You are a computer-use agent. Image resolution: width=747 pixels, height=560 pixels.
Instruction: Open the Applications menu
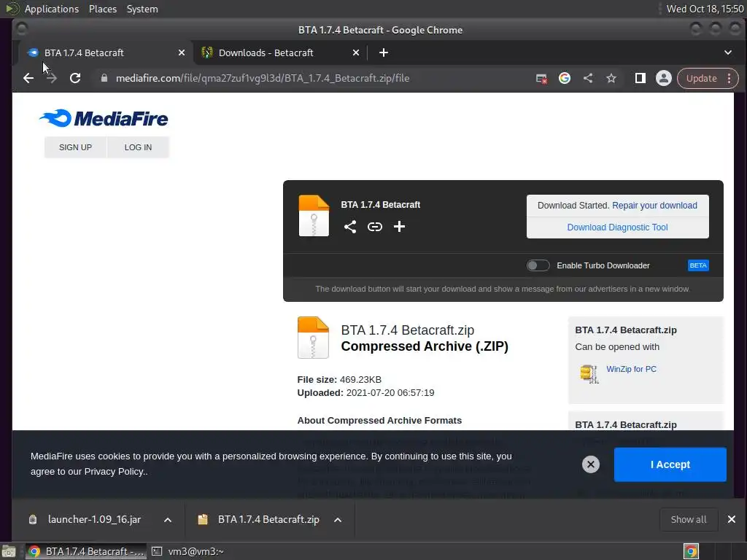tap(52, 9)
